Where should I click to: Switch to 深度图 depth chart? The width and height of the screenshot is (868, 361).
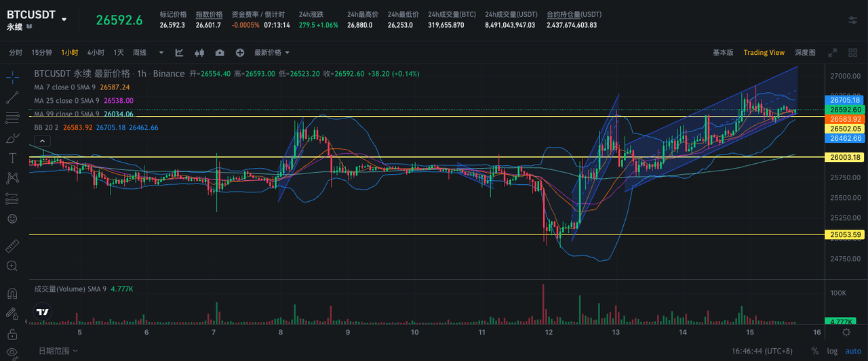(805, 53)
